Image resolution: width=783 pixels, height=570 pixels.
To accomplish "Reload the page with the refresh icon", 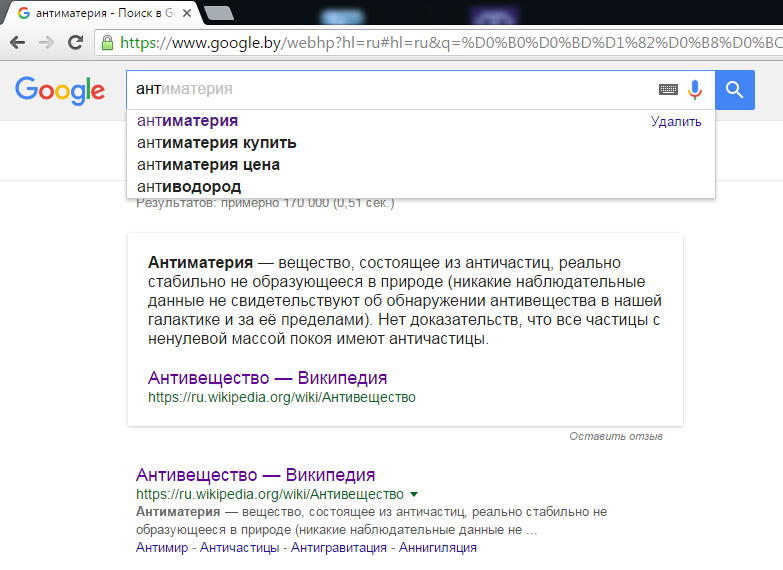I will pos(75,42).
